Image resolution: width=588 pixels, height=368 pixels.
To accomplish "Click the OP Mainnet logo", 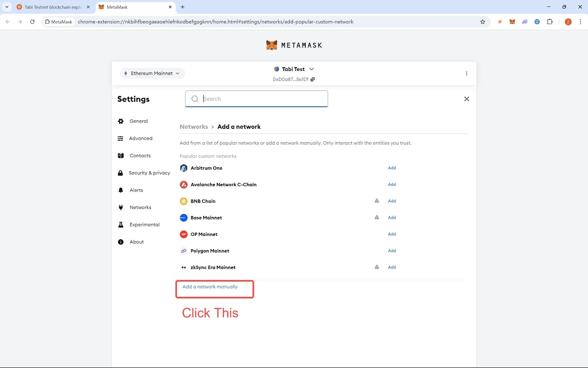I will 184,234.
